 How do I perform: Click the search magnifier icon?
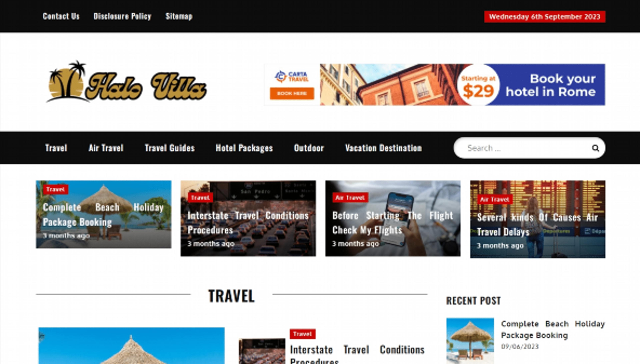click(595, 148)
